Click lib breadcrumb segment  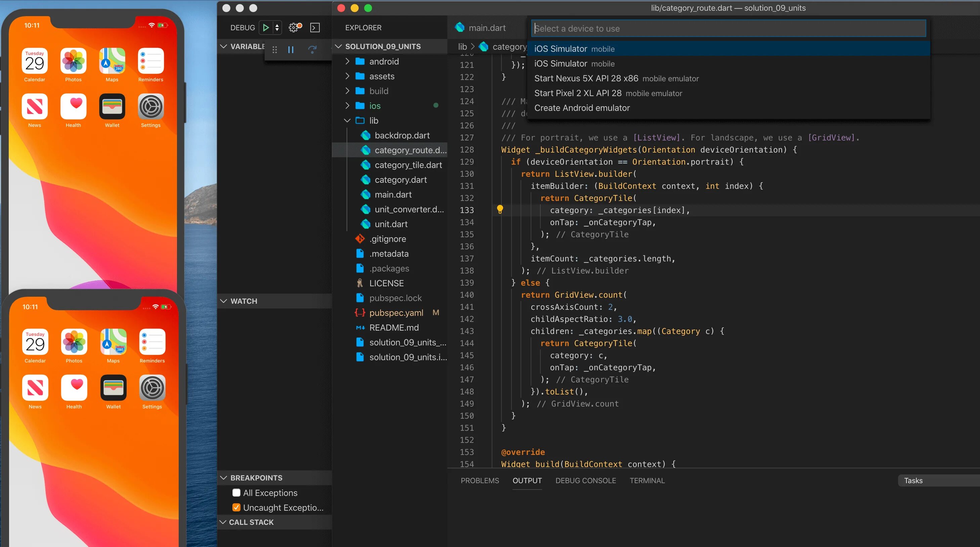click(x=462, y=46)
